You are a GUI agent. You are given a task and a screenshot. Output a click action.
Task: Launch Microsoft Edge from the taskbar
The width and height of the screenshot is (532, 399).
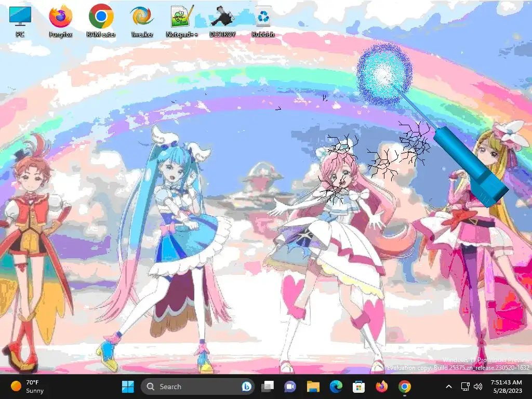[336, 387]
